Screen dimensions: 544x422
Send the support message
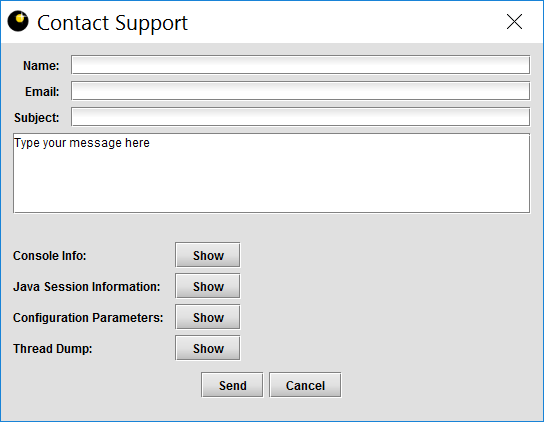click(x=232, y=385)
